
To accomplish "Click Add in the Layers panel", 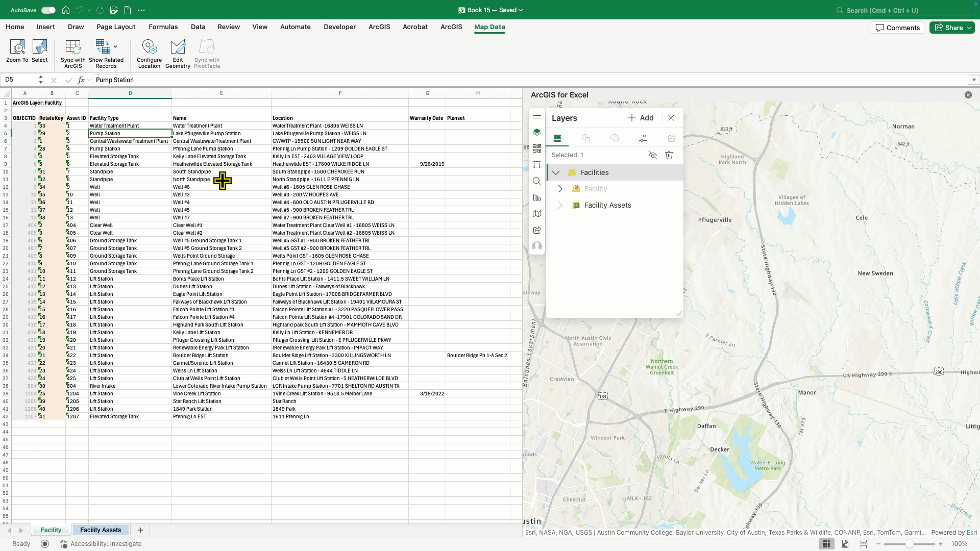I will coord(641,118).
